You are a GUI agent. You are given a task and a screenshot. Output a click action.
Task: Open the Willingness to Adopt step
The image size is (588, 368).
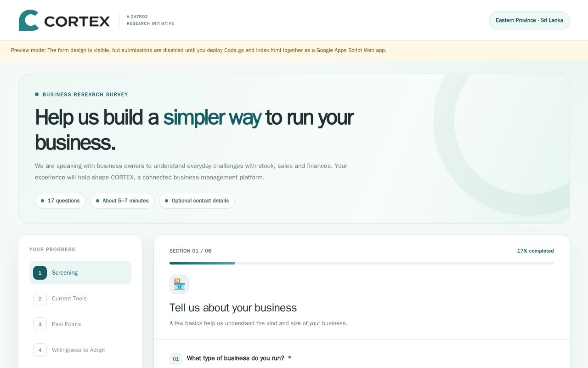pos(80,350)
